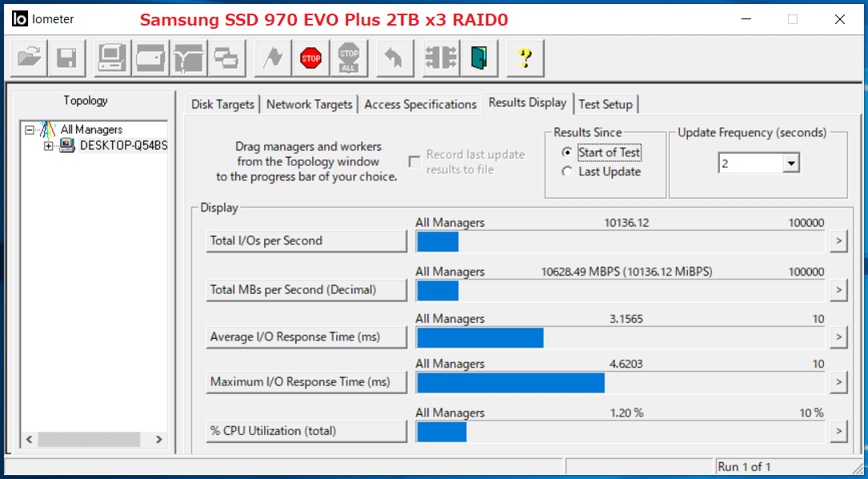868x479 pixels.
Task: Expand the DESKTOP-Q54BS manager node
Action: tap(49, 147)
